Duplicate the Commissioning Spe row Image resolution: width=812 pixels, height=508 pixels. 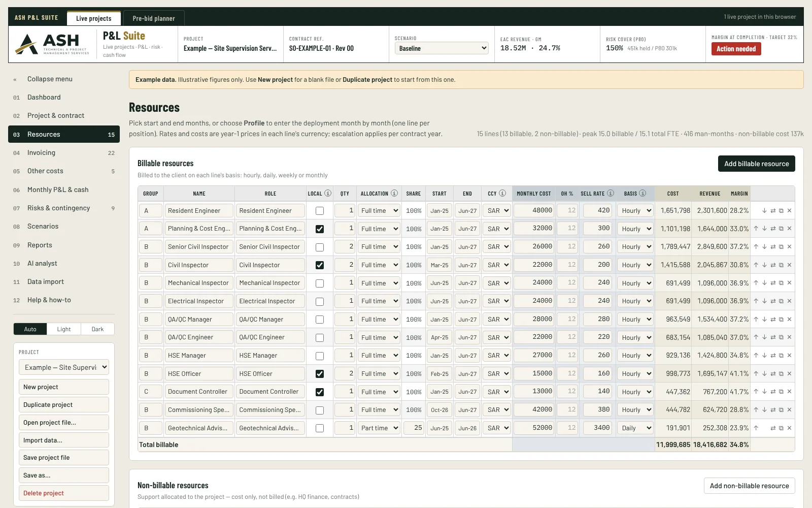(x=781, y=410)
